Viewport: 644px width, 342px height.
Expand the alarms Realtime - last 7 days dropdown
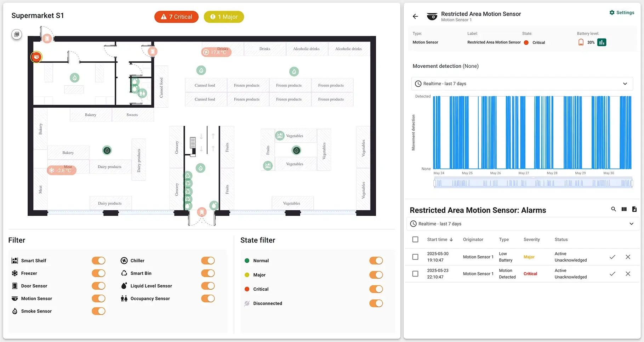[x=631, y=223]
